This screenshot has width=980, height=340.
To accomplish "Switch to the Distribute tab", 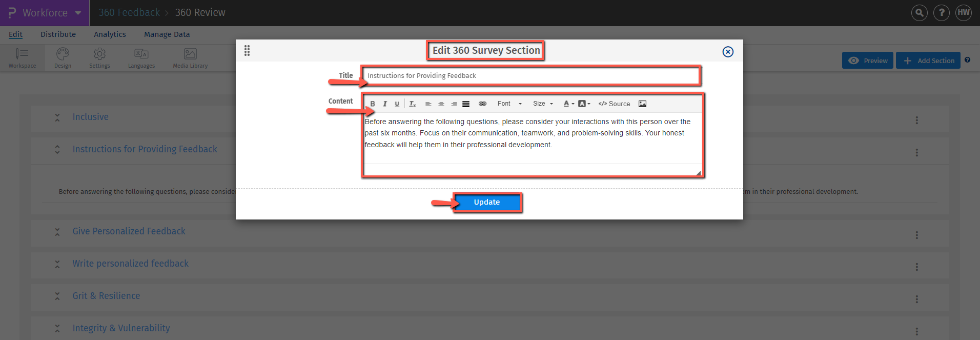I will click(58, 34).
